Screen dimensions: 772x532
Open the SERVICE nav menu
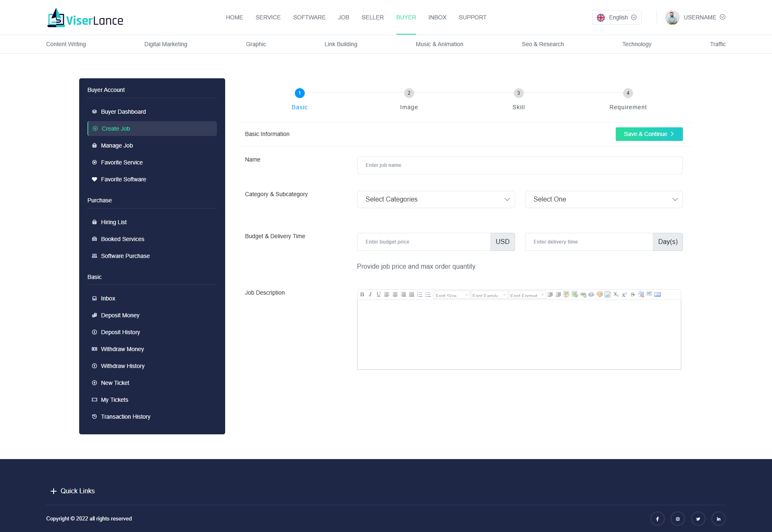[268, 17]
